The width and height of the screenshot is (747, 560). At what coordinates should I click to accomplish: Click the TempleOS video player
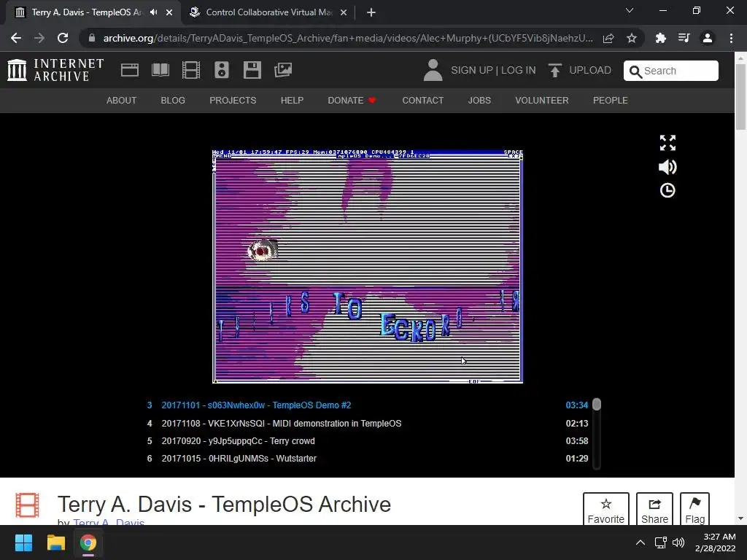(368, 266)
